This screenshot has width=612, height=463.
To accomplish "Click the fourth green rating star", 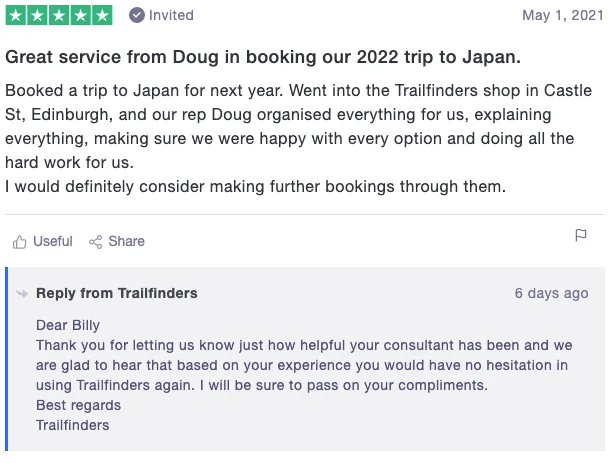I will coord(81,15).
